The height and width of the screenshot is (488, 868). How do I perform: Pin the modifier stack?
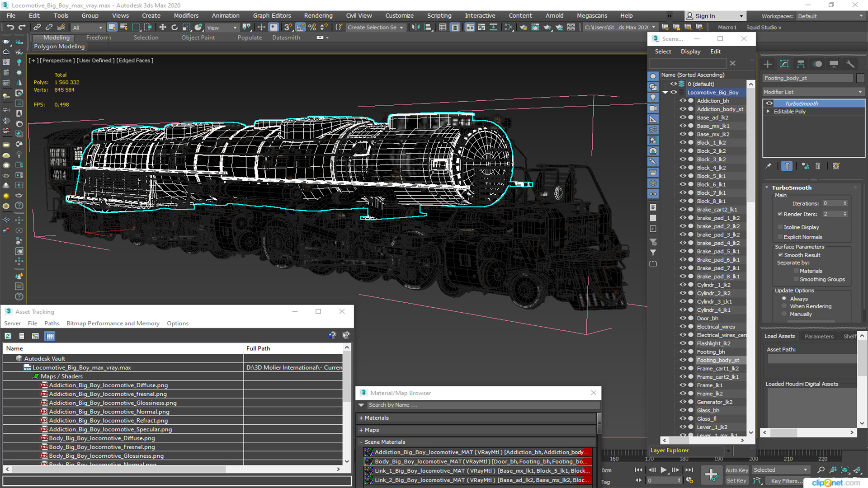[x=769, y=166]
